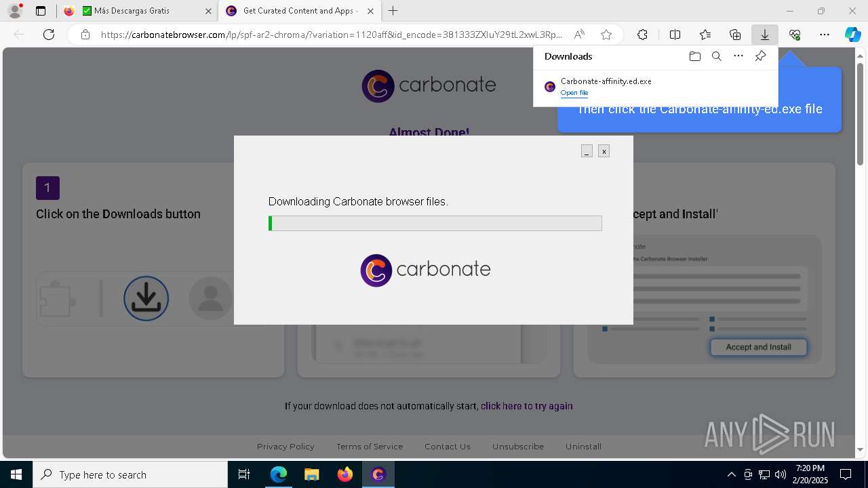Open Browser essentials icon
This screenshot has width=868, height=488.
(x=795, y=35)
